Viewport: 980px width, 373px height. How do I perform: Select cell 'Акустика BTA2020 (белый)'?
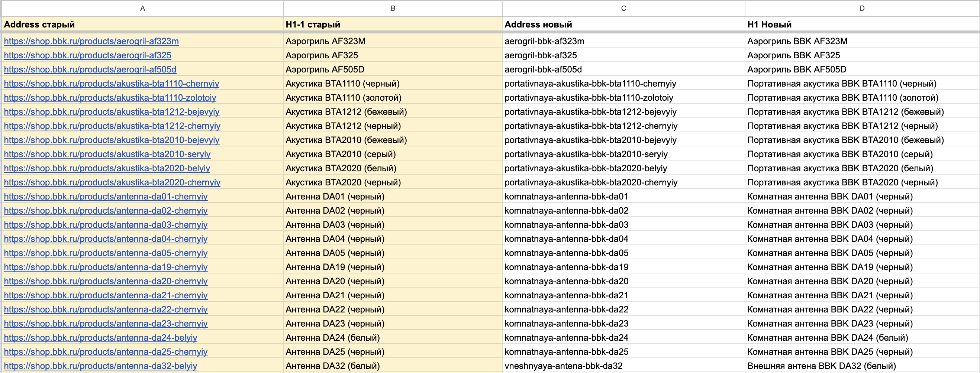pos(393,168)
